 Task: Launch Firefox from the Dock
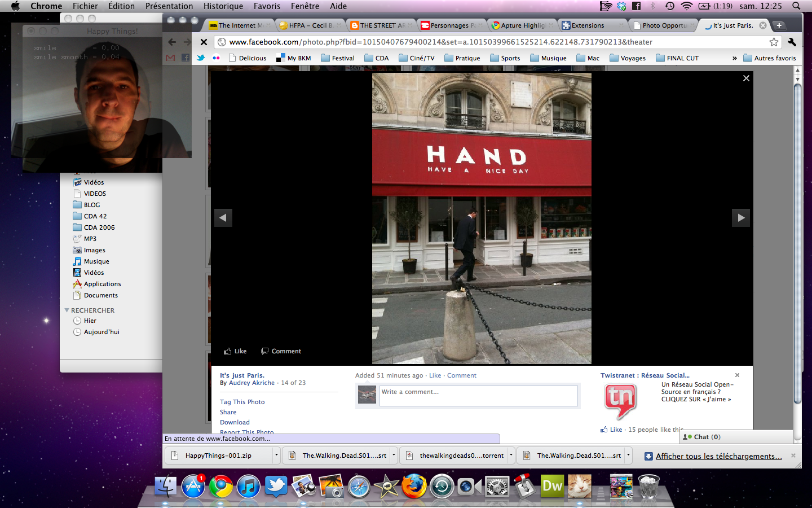(413, 486)
